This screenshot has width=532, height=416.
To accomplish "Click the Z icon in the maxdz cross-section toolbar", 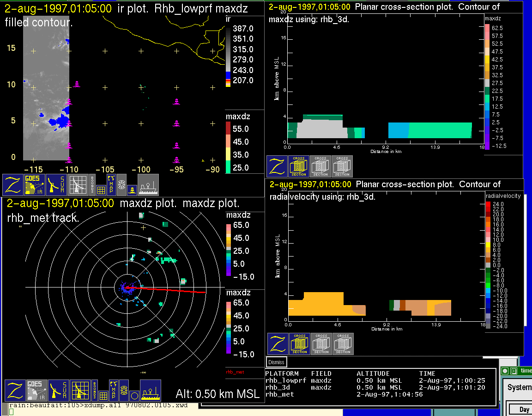I will [277, 166].
